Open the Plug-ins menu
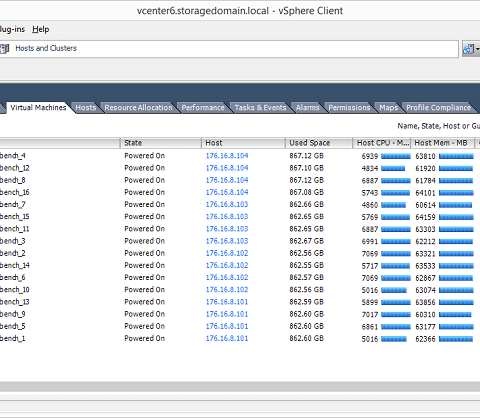 [12, 29]
